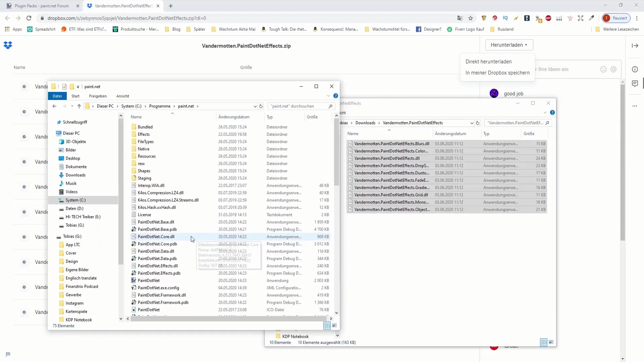Switch paint.net window to details view icon
This screenshot has height=362, width=644.
pos(327,325)
